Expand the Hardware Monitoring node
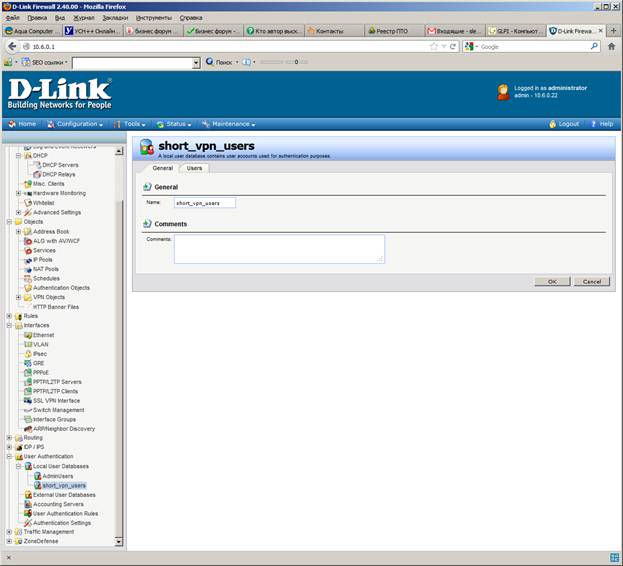 18,193
